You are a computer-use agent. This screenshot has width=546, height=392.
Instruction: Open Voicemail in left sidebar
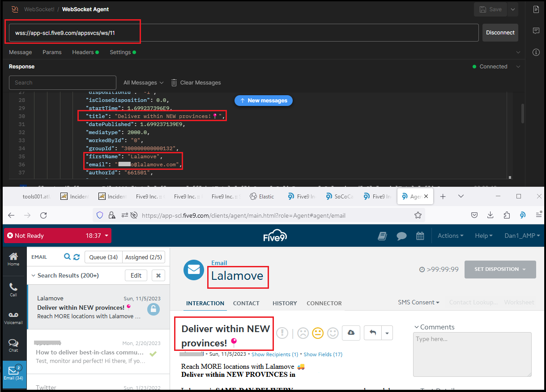pyautogui.click(x=13, y=317)
